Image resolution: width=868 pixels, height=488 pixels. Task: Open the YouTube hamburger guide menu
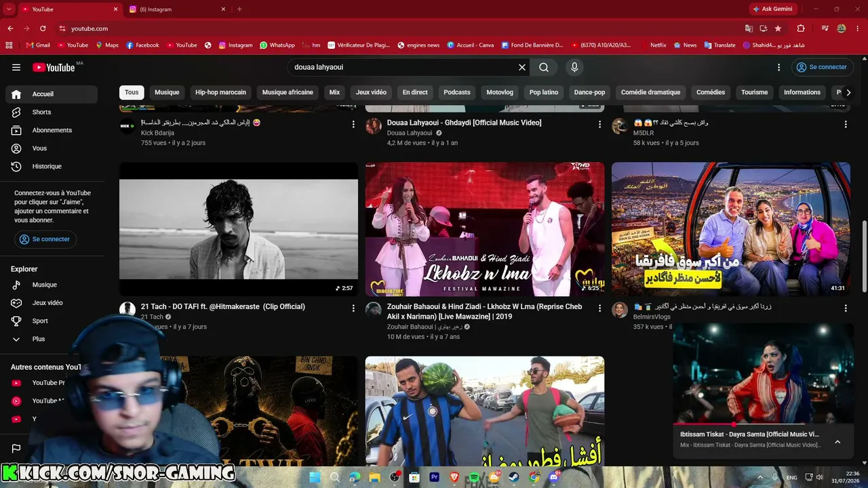pyautogui.click(x=16, y=67)
